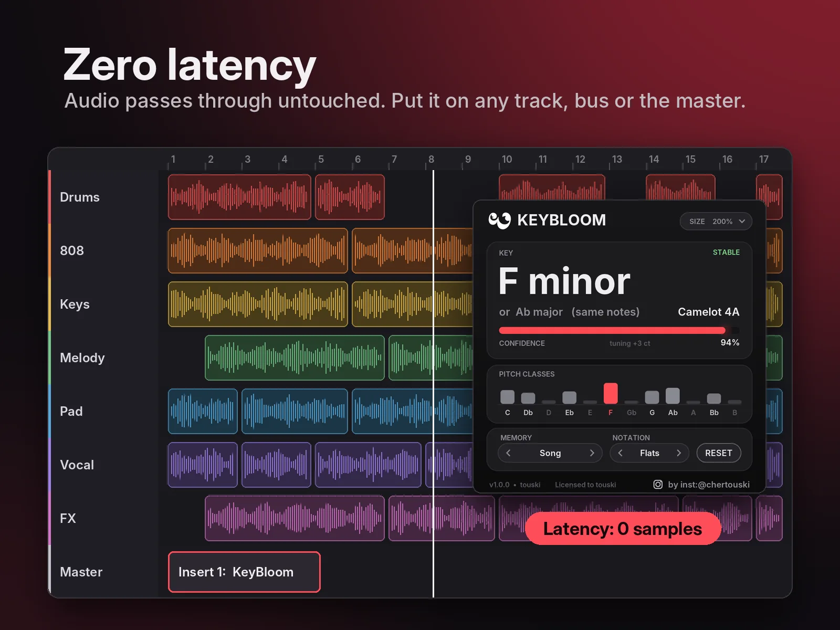Image resolution: width=840 pixels, height=630 pixels.
Task: Go to previous Memory option arrow
Action: tap(508, 453)
